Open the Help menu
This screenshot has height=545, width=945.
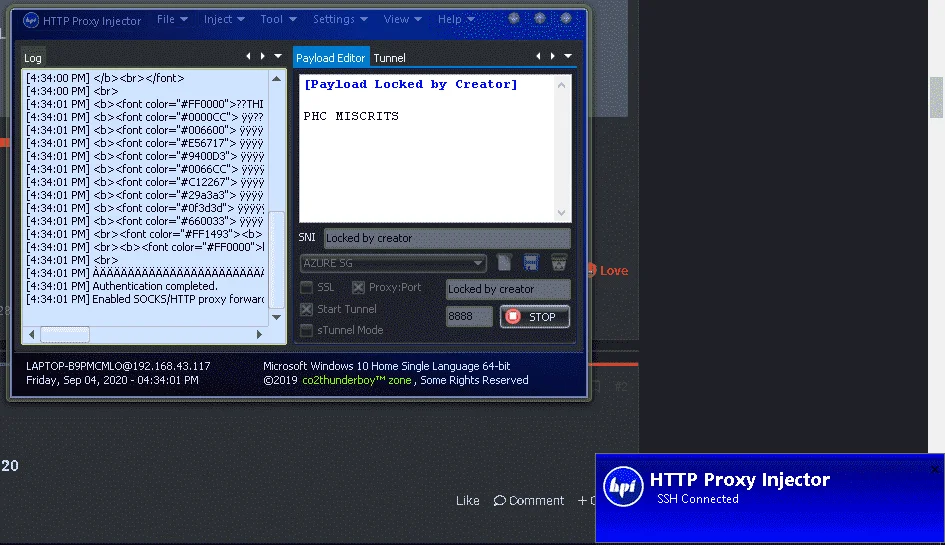pos(456,19)
